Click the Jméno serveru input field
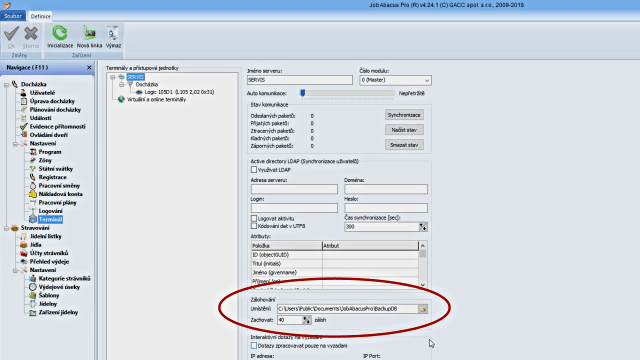The height and width of the screenshot is (360, 640). 300,80
